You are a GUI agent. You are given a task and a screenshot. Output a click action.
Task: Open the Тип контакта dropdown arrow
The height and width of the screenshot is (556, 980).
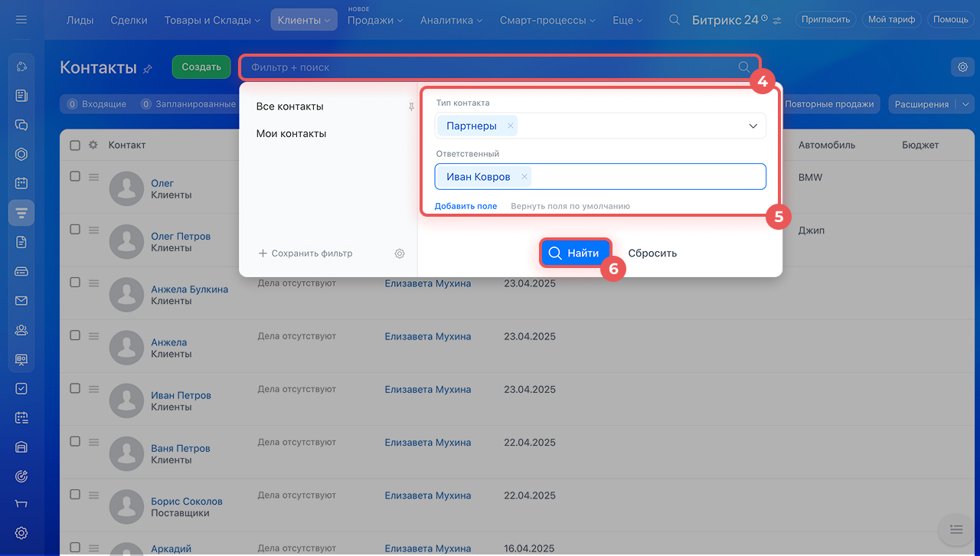753,126
